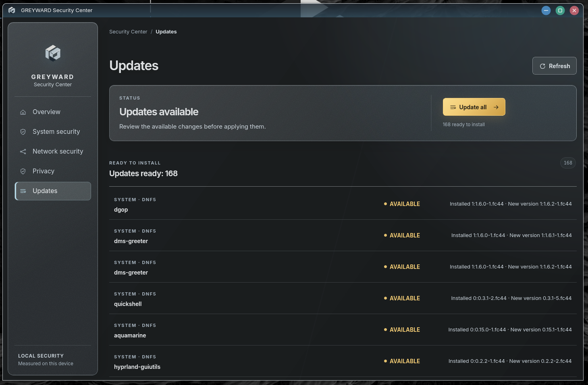Click the Overview house icon in sidebar
588x385 pixels.
(x=23, y=112)
